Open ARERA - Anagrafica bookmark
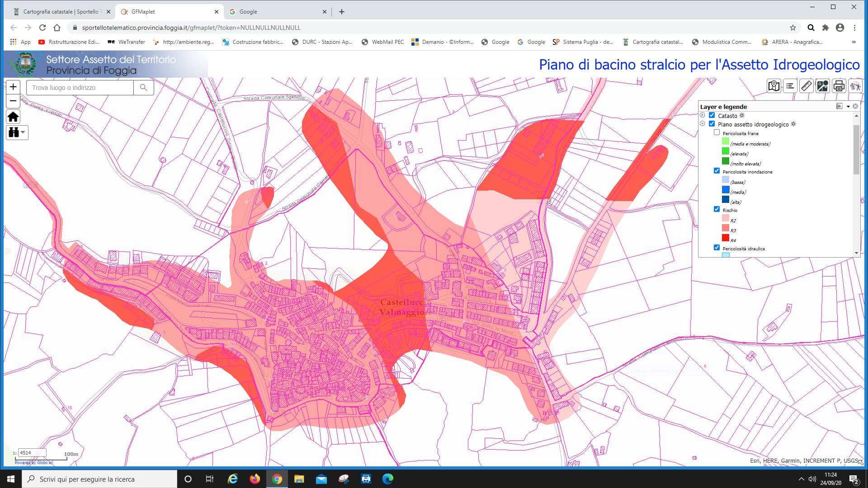 click(792, 42)
